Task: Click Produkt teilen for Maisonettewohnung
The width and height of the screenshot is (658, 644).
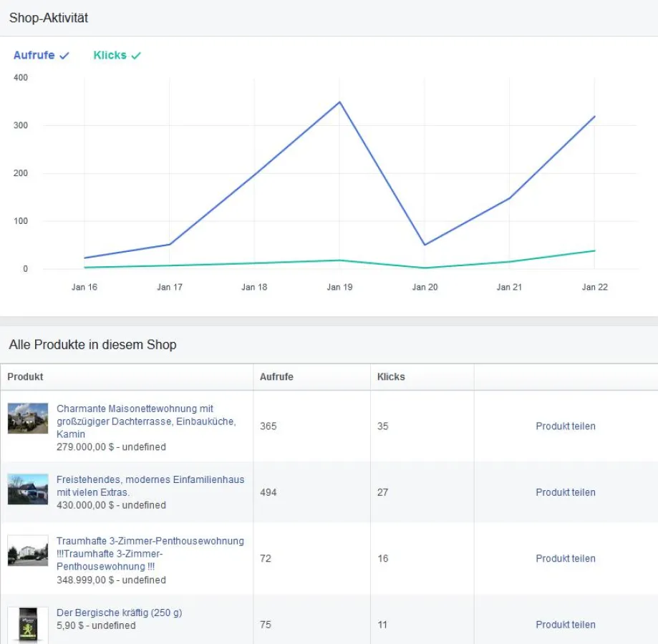Action: point(565,426)
